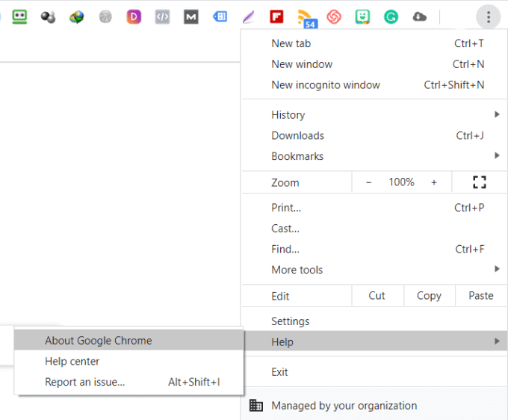This screenshot has height=420, width=508.
Task: Click the Bookmarks menu label
Action: pos(297,156)
